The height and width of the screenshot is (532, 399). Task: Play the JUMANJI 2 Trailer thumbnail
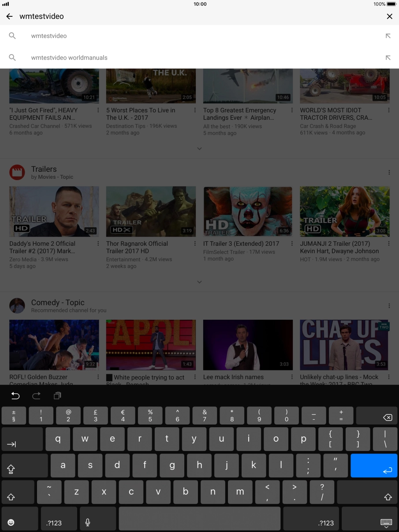pyautogui.click(x=345, y=211)
